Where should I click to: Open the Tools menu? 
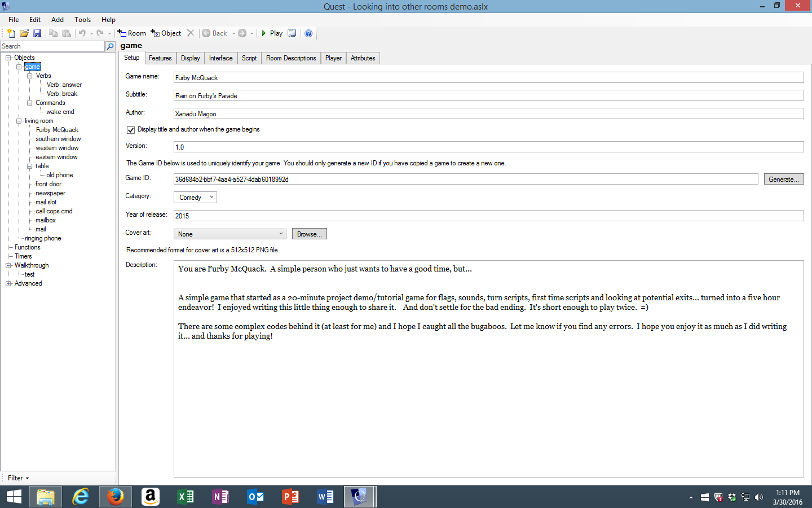pos(82,19)
